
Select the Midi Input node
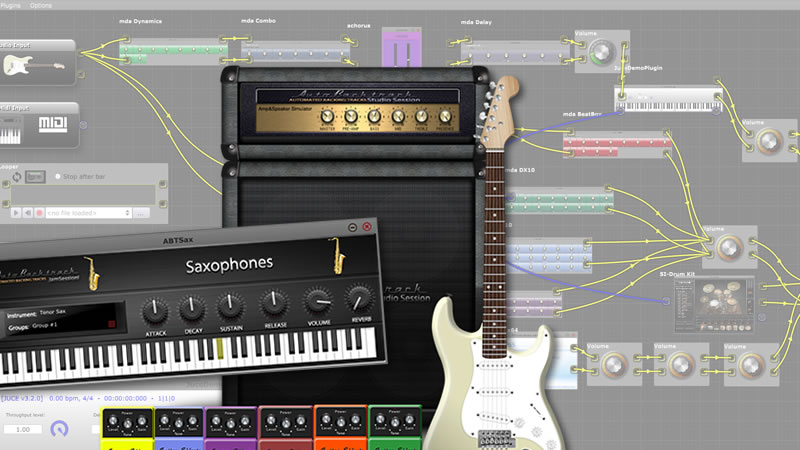click(39, 125)
